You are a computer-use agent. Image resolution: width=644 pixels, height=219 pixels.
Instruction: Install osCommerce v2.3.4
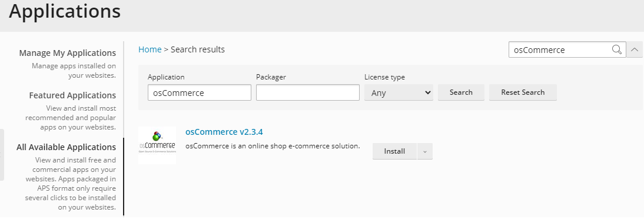tap(394, 151)
